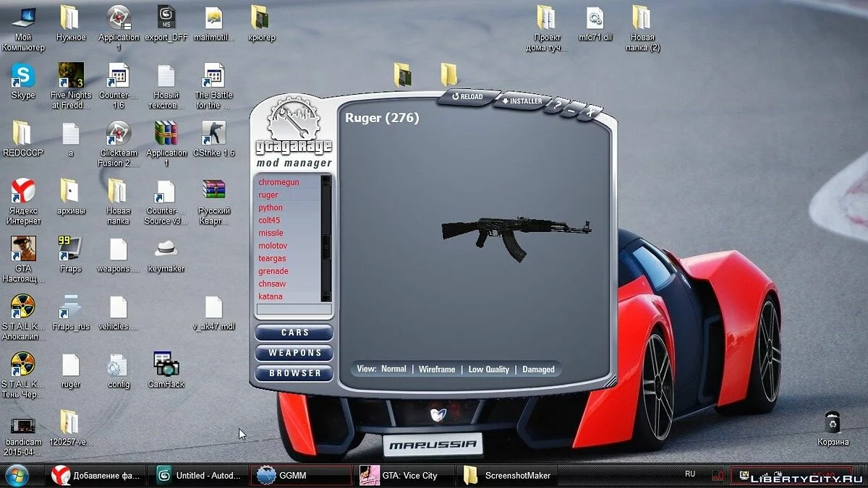This screenshot has width=868, height=488.
Task: Click the Reload button in mod manager
Action: (x=468, y=97)
